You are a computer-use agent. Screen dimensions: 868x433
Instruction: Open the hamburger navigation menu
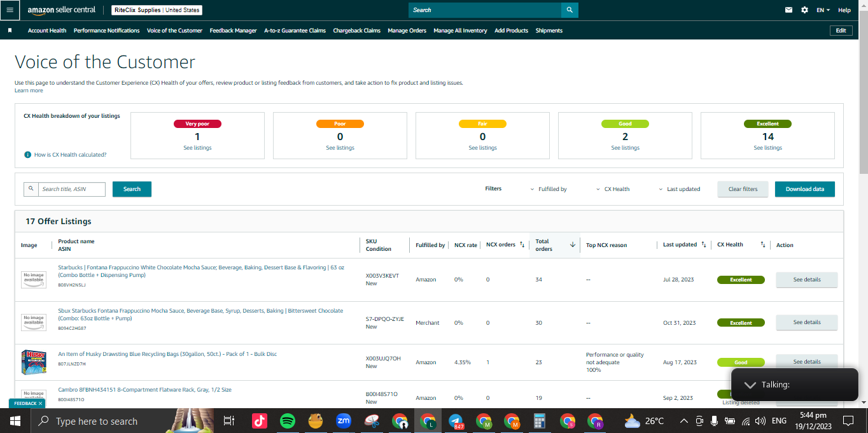10,10
